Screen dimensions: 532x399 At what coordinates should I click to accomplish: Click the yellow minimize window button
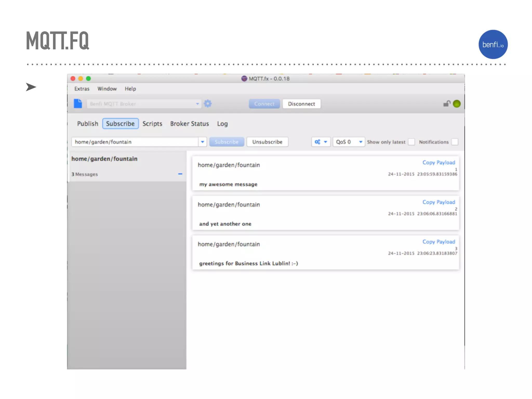tap(81, 78)
